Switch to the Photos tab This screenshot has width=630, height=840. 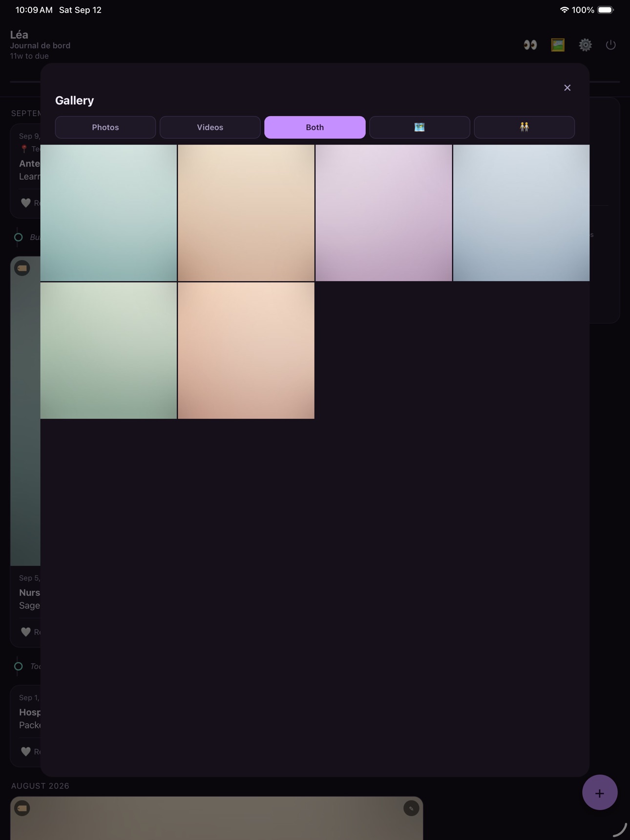click(105, 127)
